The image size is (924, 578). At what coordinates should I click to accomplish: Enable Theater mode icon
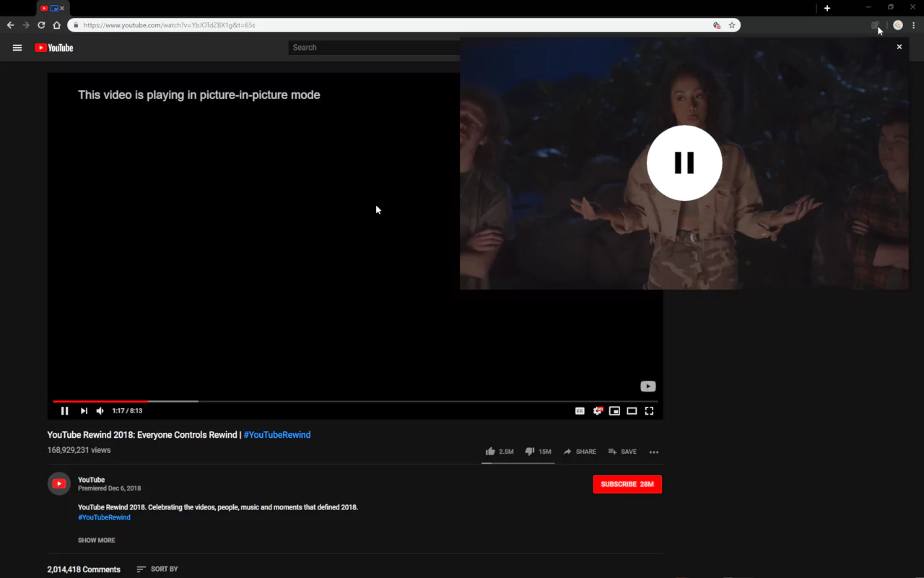coord(632,410)
